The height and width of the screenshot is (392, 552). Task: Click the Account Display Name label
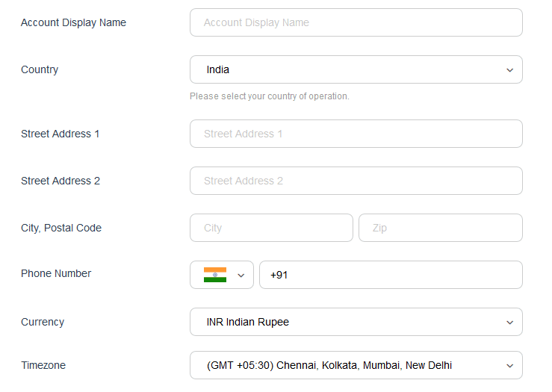pos(73,22)
